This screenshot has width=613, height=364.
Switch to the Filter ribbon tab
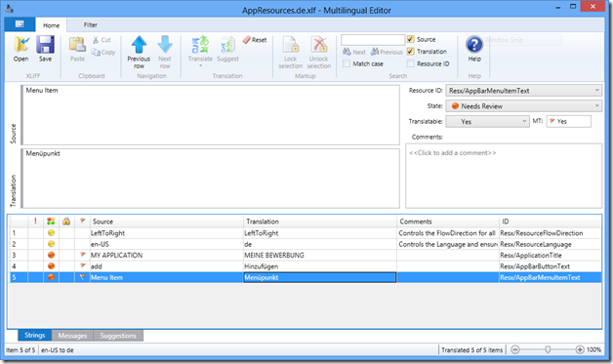(91, 25)
